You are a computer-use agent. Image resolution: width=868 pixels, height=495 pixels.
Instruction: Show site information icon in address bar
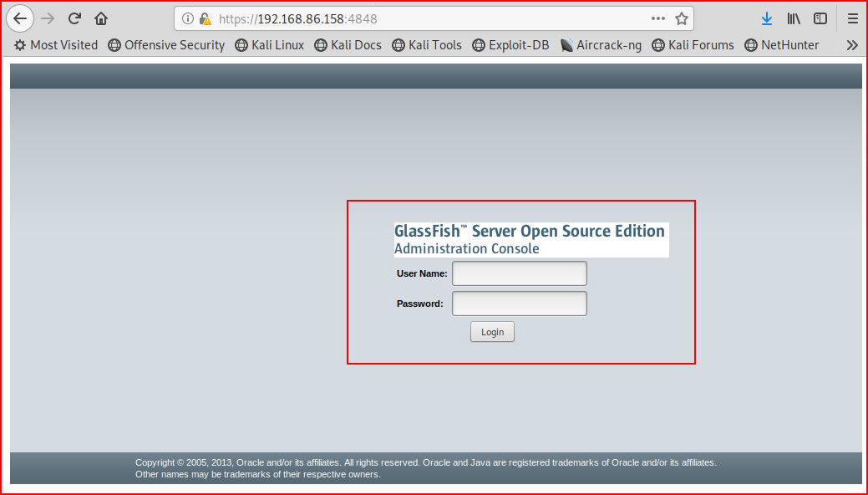point(188,19)
